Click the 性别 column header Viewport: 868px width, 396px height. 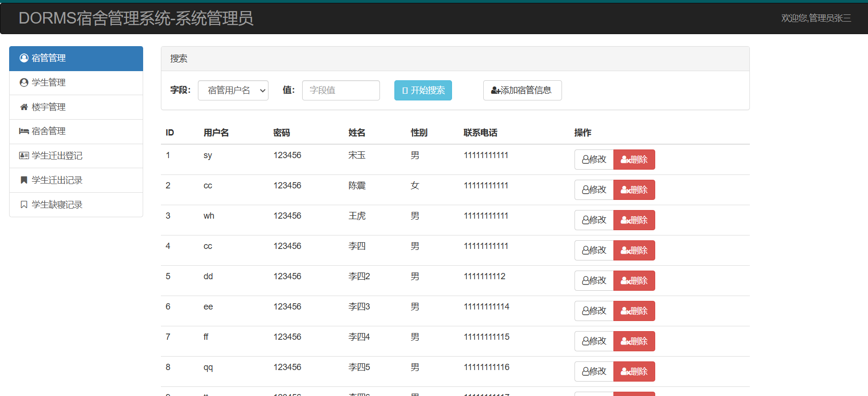coord(419,133)
